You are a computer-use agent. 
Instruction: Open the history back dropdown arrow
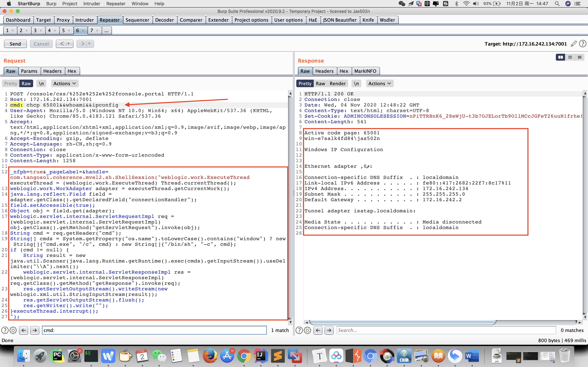point(69,44)
